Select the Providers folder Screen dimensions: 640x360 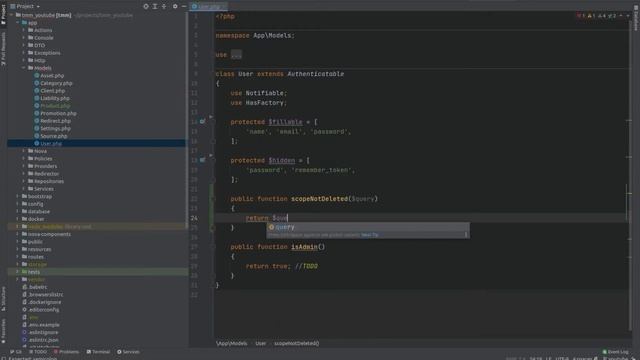[x=42, y=166]
